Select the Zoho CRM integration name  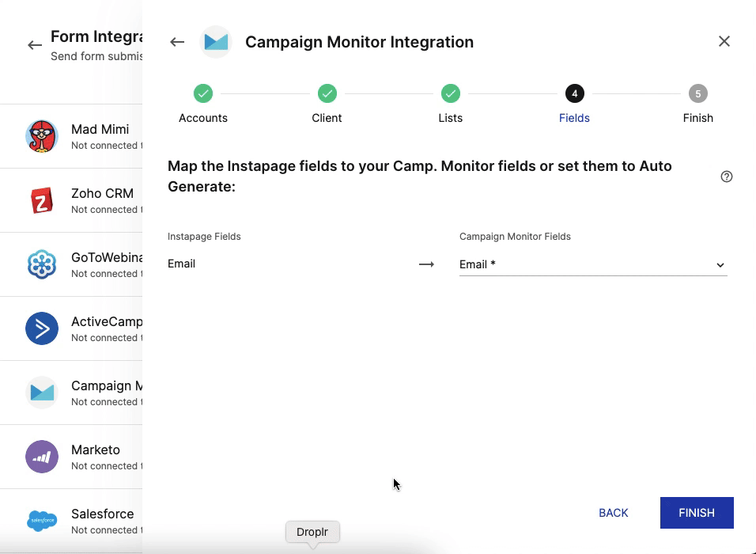tap(102, 194)
